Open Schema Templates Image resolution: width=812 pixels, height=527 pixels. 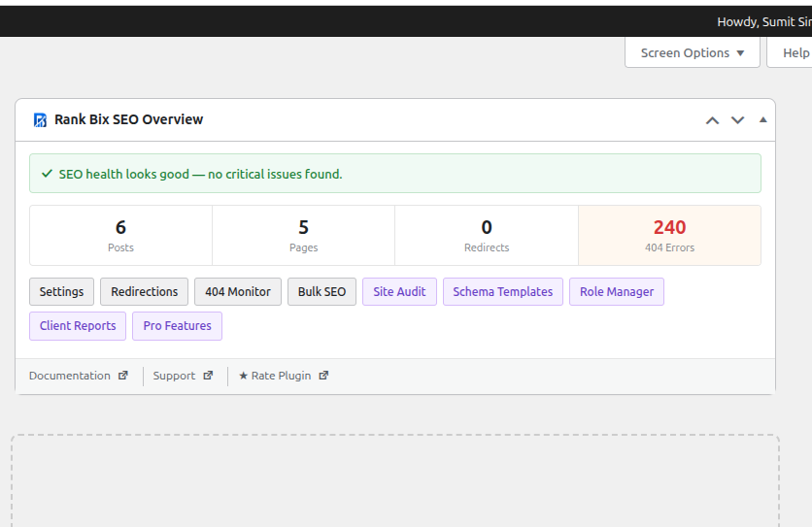pyautogui.click(x=502, y=291)
